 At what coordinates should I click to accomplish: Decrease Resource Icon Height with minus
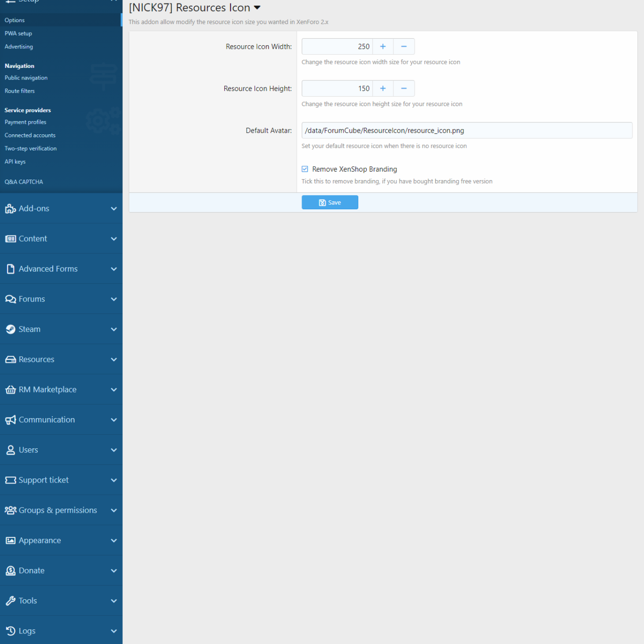pyautogui.click(x=404, y=89)
